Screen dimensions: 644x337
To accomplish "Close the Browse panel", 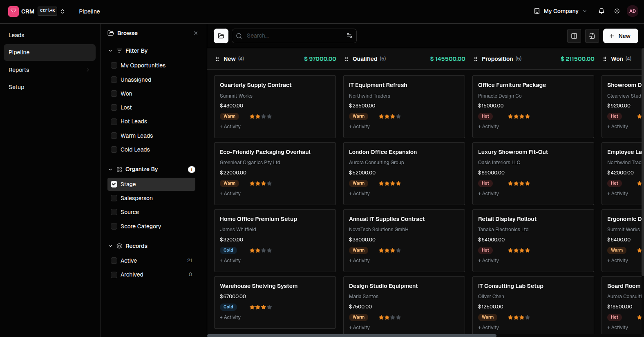I will (196, 33).
